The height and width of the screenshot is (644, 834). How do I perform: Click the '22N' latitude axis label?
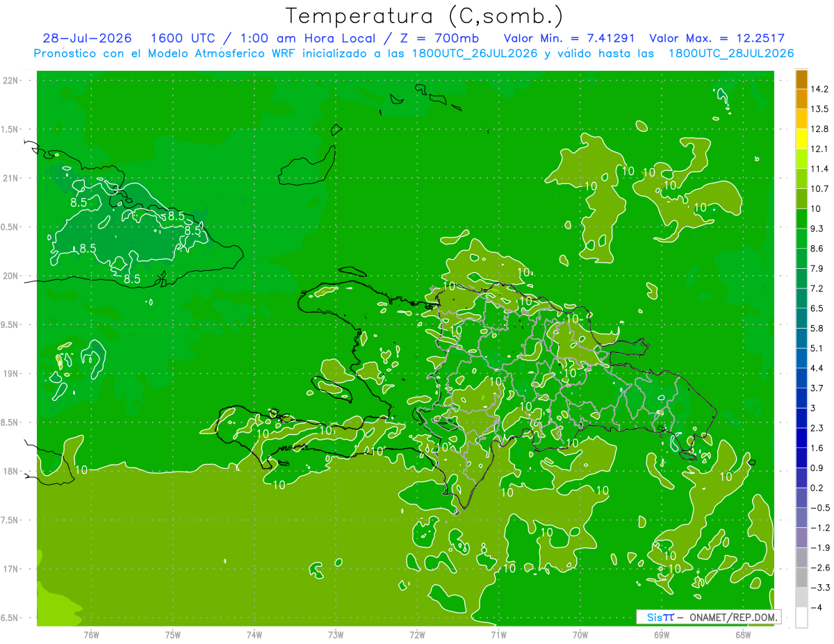[x=11, y=80]
